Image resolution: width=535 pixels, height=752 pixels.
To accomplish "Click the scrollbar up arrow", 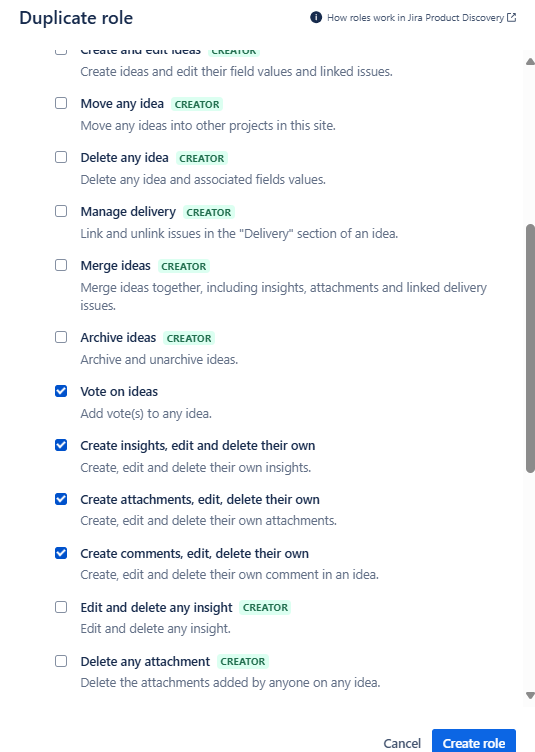I will click(530, 61).
